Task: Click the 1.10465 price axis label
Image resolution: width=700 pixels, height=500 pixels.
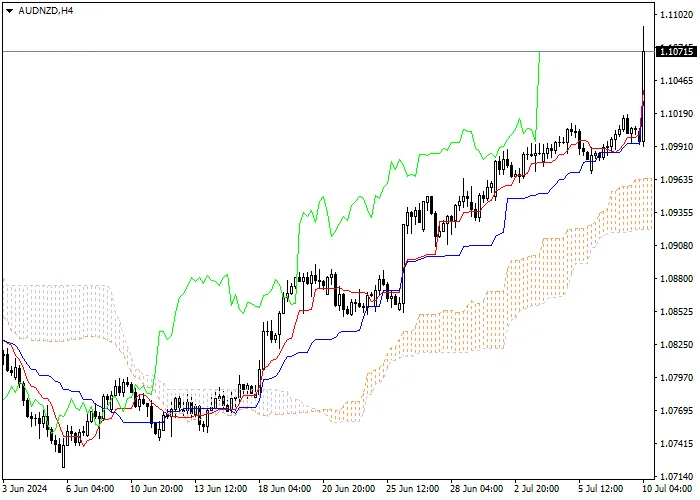Action: [x=676, y=81]
